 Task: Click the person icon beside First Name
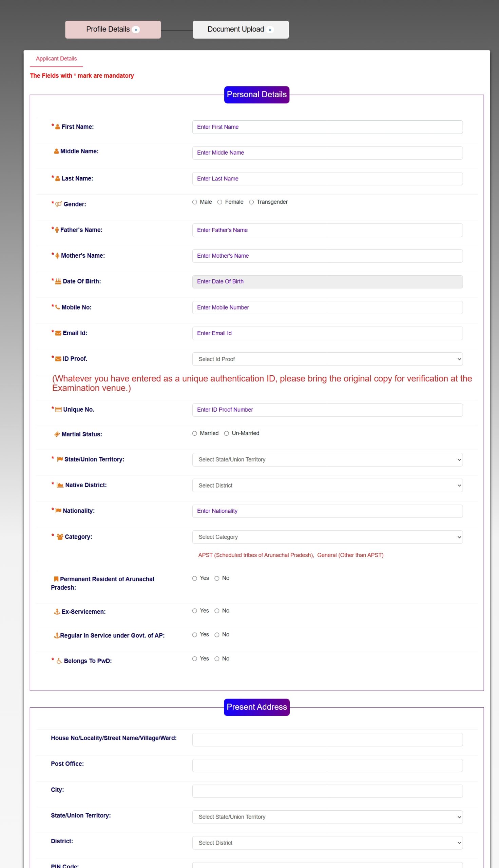click(x=58, y=127)
